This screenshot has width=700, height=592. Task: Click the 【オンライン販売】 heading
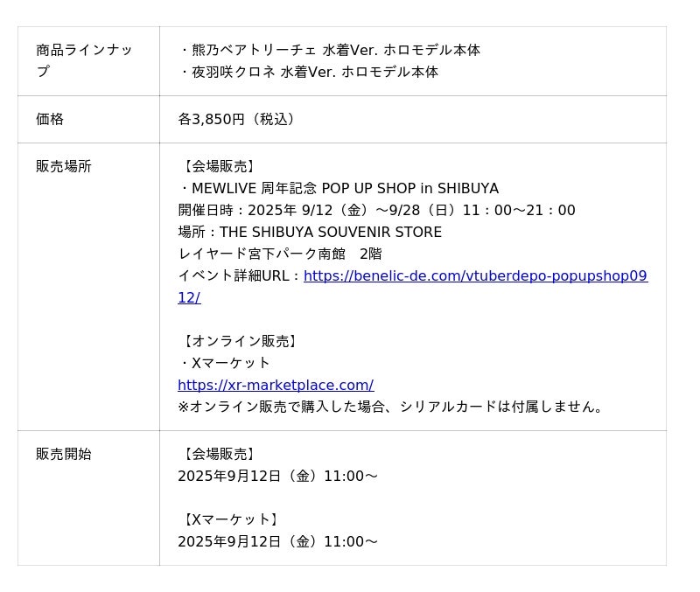coord(240,342)
